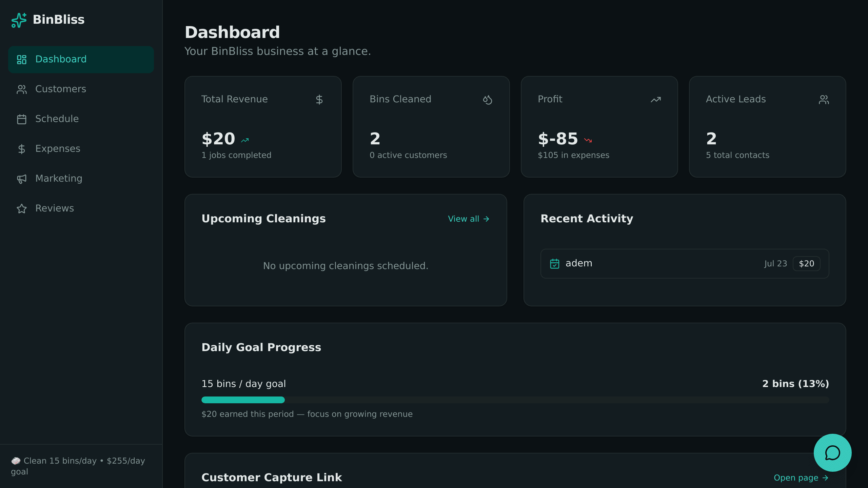Viewport: 868px width, 488px height.
Task: Click the soap emoji in sidebar footer
Action: (x=16, y=461)
